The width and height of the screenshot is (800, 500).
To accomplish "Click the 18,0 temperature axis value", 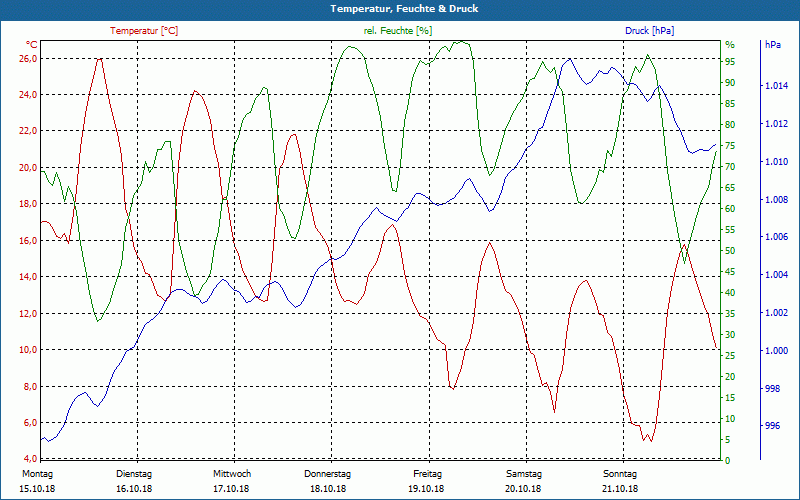I will [x=28, y=204].
